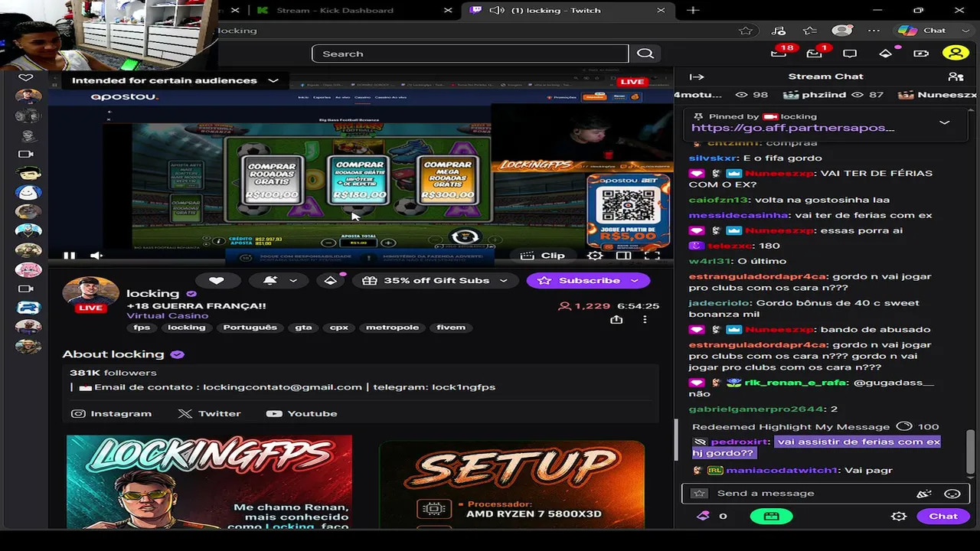The image size is (980, 551).
Task: Share the stream with the share icon
Action: 616,320
